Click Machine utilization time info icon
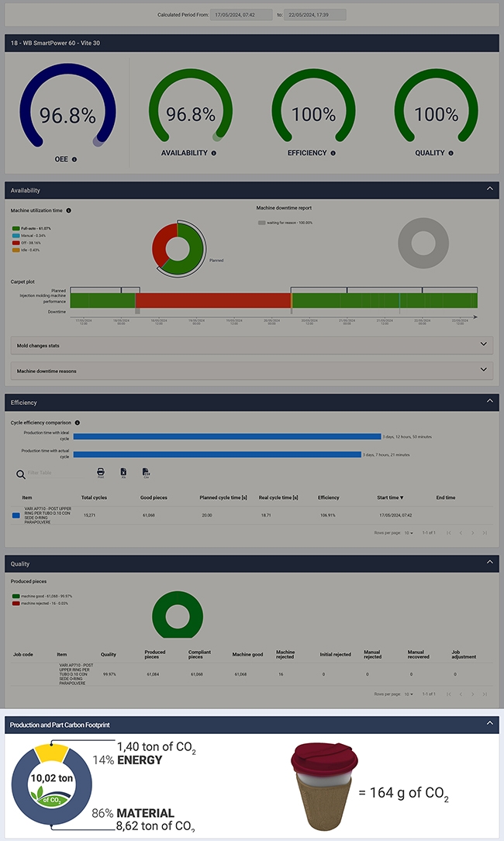Screen dimensions: 504x841 coord(69,210)
